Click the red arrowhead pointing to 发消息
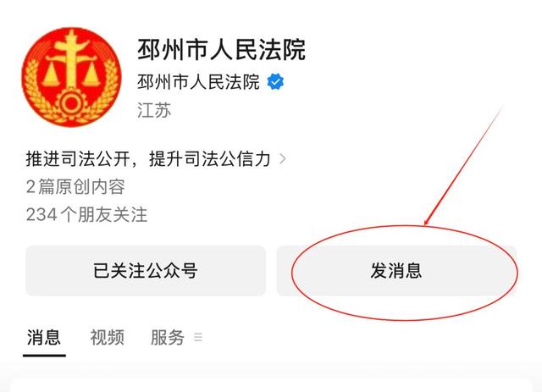This screenshot has height=392, width=542. (x=427, y=221)
